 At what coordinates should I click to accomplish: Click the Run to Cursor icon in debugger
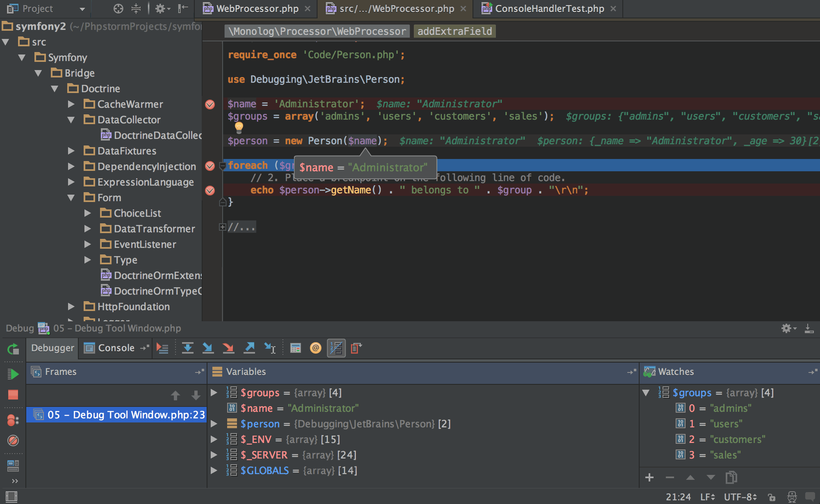271,348
